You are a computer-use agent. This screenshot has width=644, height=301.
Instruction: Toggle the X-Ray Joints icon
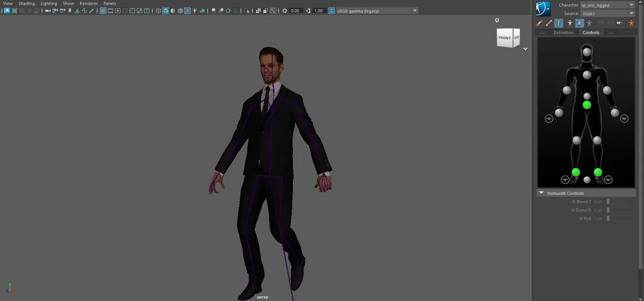pyautogui.click(x=273, y=11)
